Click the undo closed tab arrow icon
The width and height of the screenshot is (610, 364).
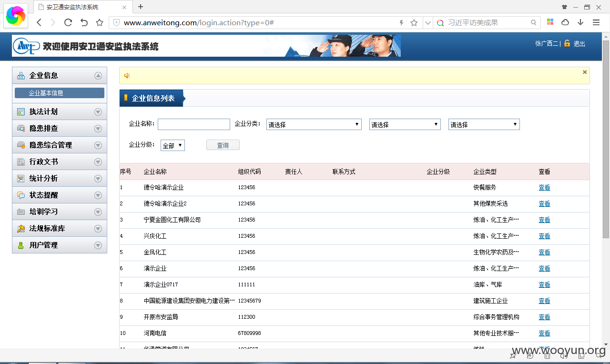pos(84,22)
